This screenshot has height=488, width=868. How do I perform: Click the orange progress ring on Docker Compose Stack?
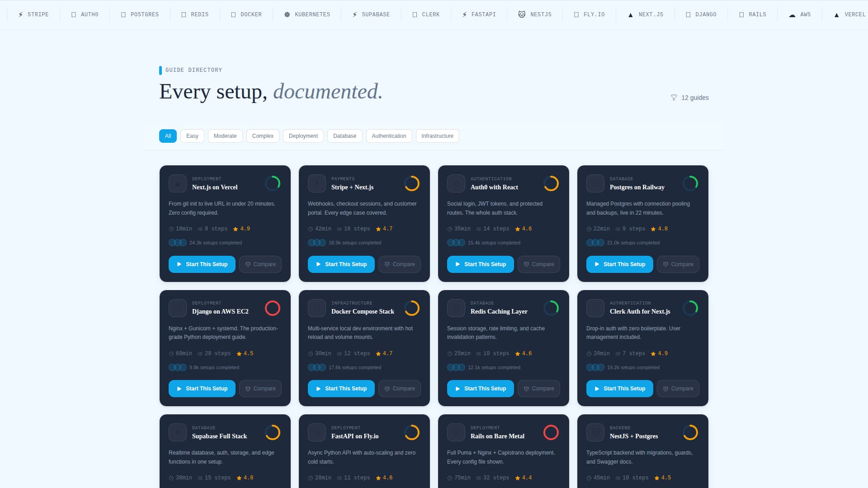click(412, 308)
